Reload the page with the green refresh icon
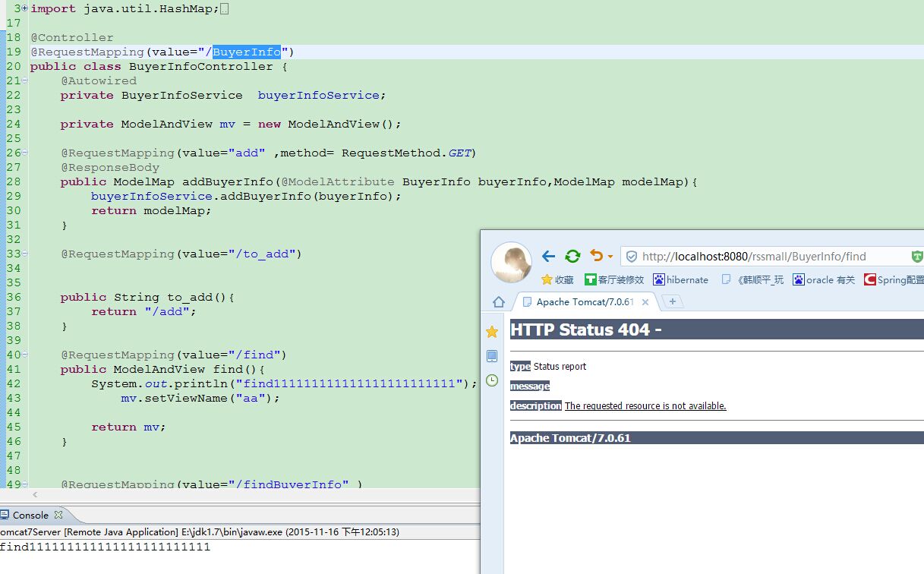 pos(573,256)
